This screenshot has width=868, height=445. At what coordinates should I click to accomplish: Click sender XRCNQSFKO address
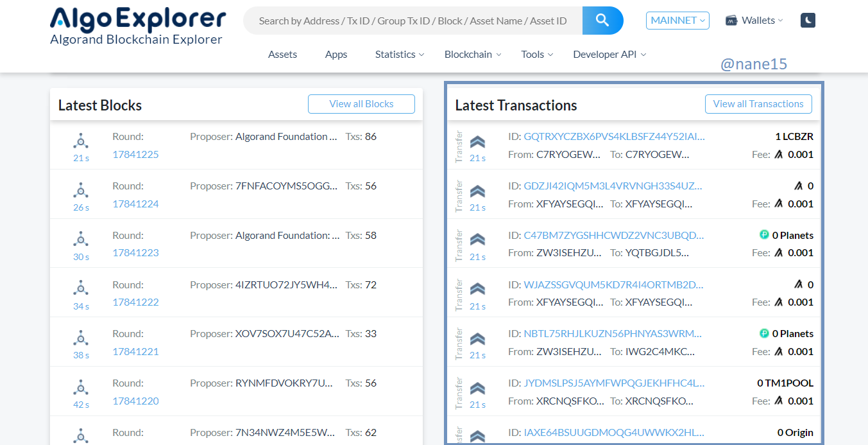[570, 401]
